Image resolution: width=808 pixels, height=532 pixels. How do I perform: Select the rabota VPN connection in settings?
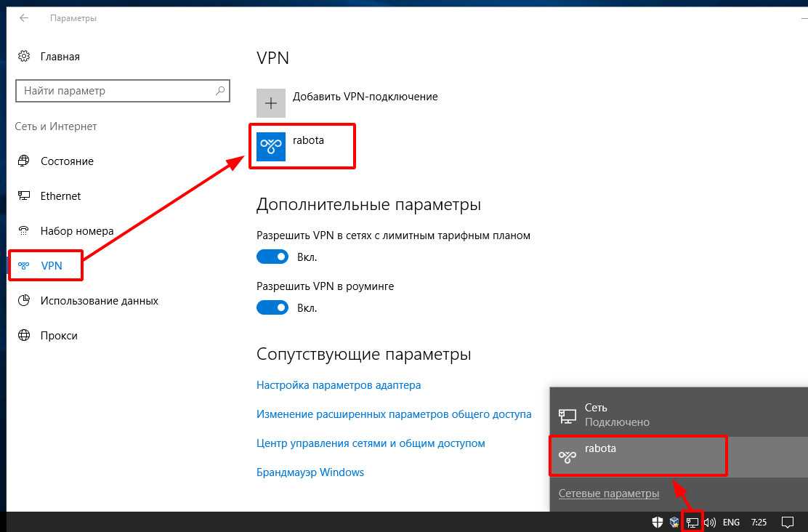coord(302,146)
